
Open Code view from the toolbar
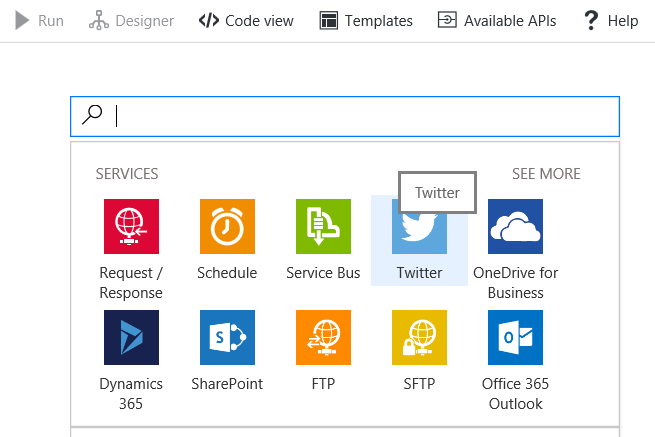click(x=246, y=20)
